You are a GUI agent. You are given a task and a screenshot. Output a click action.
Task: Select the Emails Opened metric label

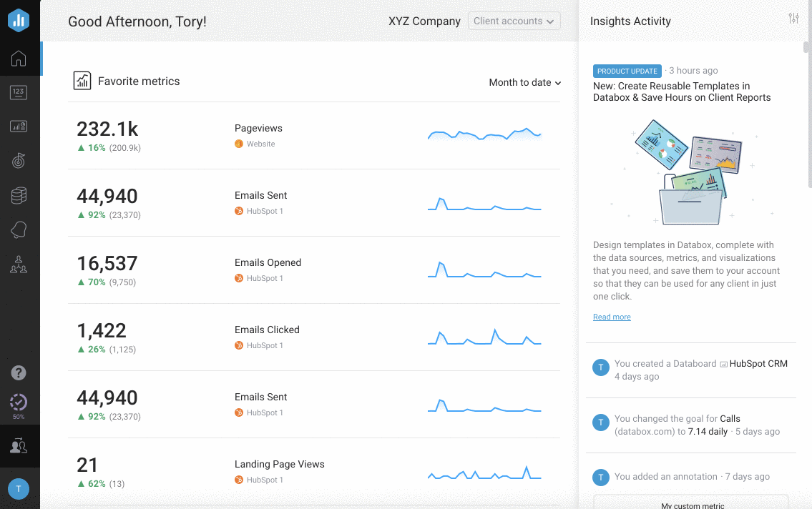(x=268, y=263)
